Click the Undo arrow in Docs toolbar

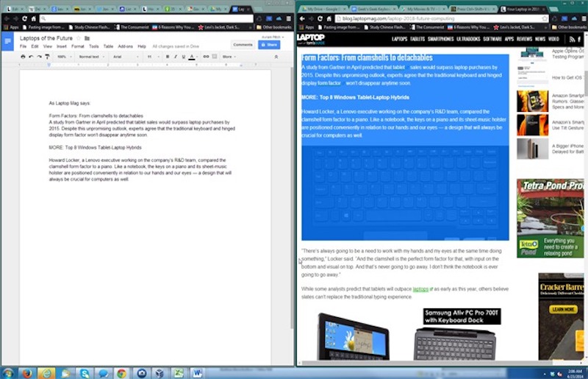pos(32,56)
